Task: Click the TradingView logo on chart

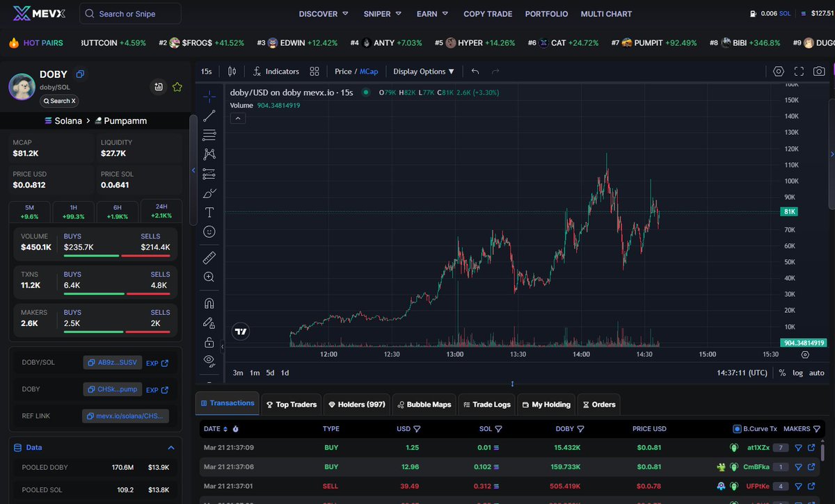Action: click(x=241, y=332)
